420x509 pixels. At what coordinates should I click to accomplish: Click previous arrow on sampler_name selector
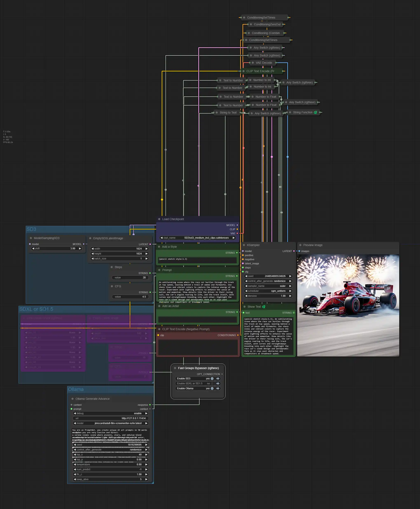click(246, 286)
